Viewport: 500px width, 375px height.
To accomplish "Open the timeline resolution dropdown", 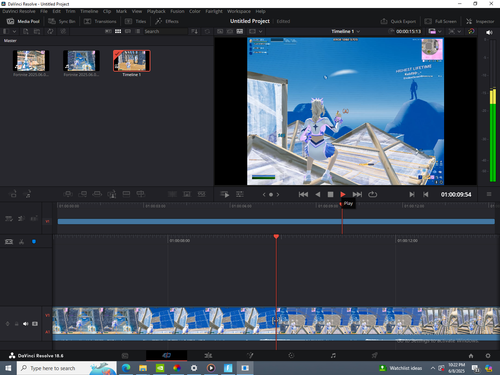I will click(x=435, y=31).
